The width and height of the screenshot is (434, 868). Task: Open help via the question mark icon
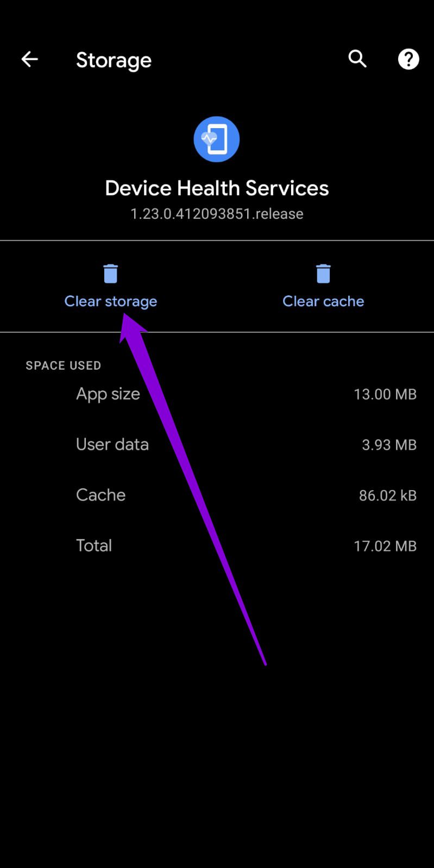[408, 59]
